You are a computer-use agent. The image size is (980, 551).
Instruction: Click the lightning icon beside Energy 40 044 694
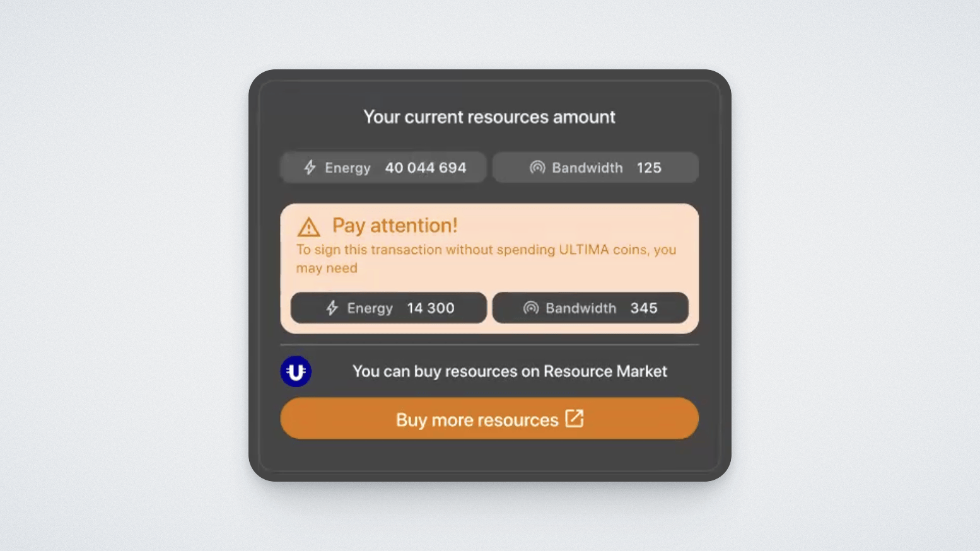[x=310, y=168]
